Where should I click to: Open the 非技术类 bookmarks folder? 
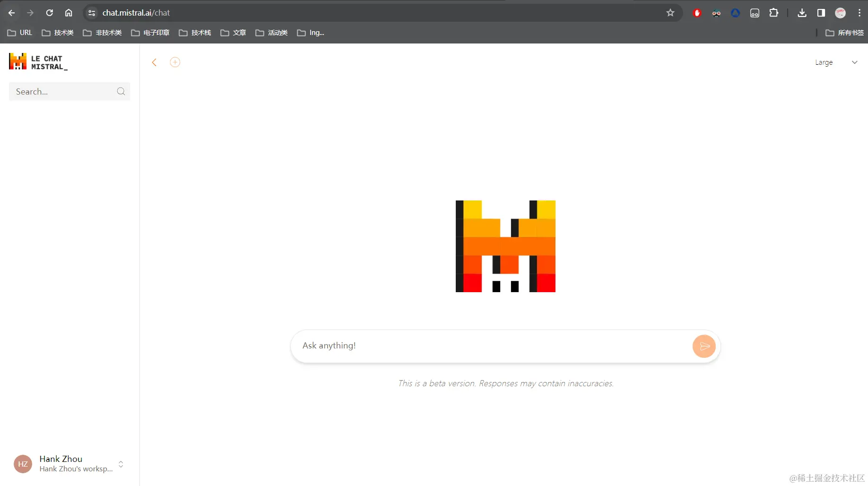[x=102, y=33]
